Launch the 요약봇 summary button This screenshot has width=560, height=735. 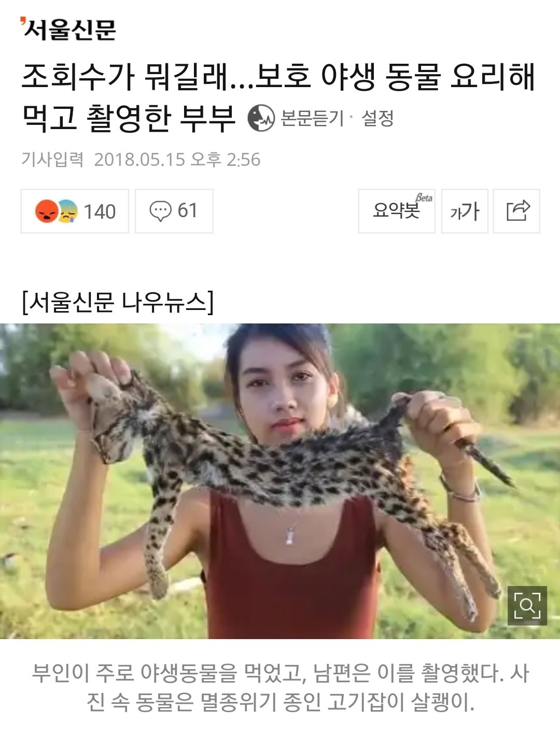397,211
